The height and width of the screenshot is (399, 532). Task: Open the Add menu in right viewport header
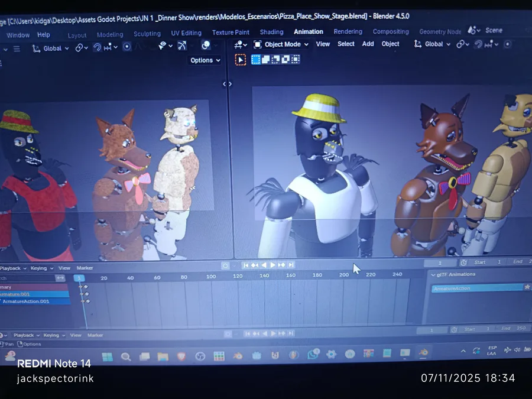[x=368, y=44]
